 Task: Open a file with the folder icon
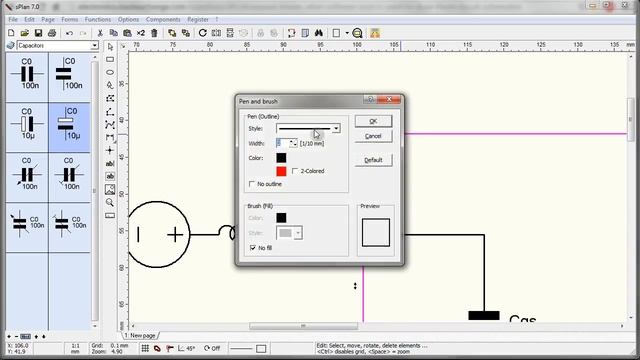pos(24,33)
